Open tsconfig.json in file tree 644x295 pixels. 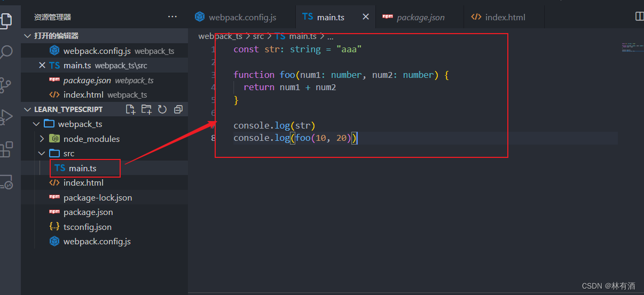tap(104, 227)
